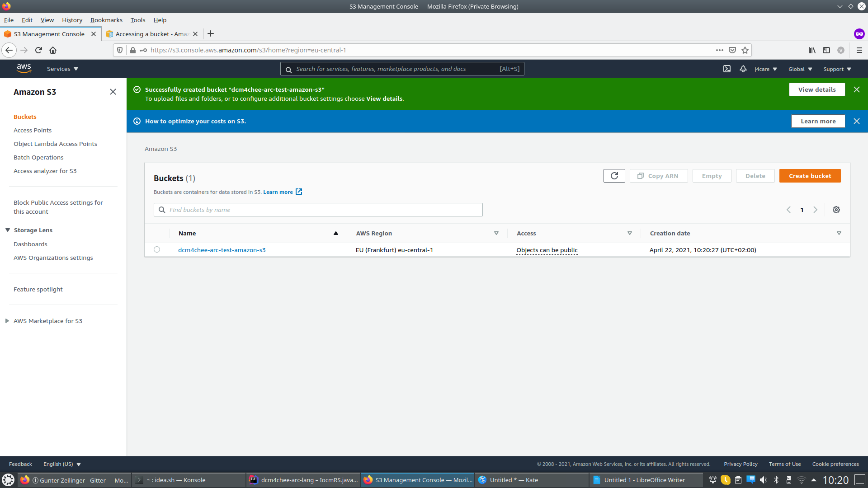Click the dcm4chee-arc-test-amazon-s3 bucket link
This screenshot has height=488, width=868.
point(222,250)
